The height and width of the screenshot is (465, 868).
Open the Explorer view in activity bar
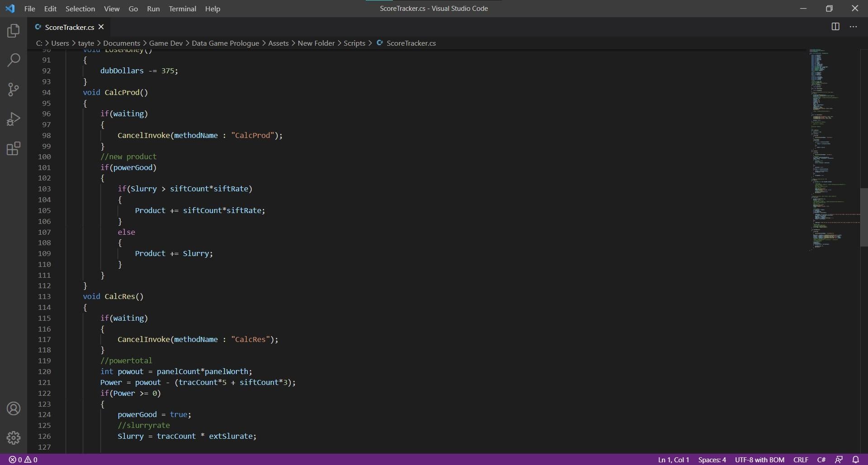[14, 30]
